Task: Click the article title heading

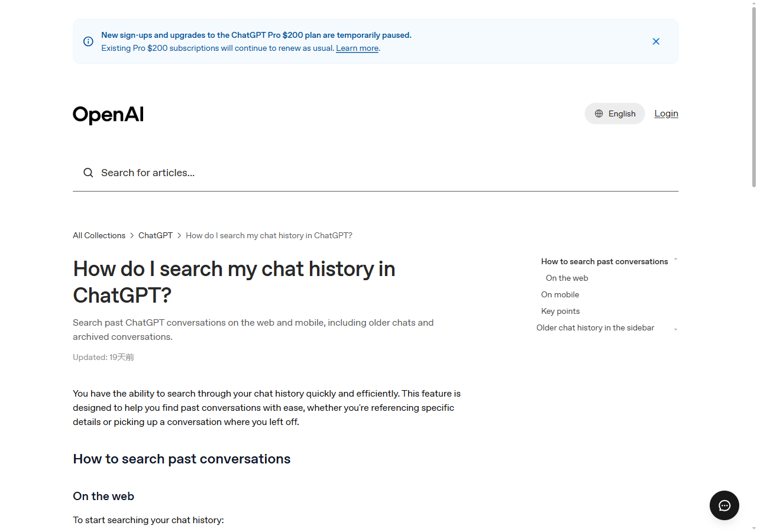Action: coord(234,282)
